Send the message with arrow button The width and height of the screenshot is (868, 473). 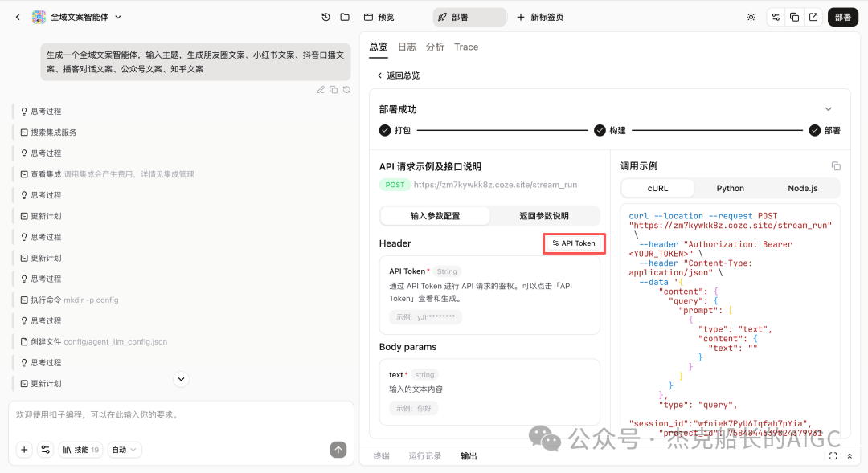click(338, 450)
